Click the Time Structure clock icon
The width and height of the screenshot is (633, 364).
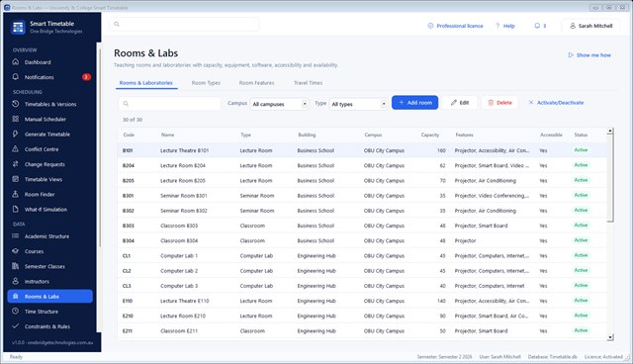tap(16, 312)
